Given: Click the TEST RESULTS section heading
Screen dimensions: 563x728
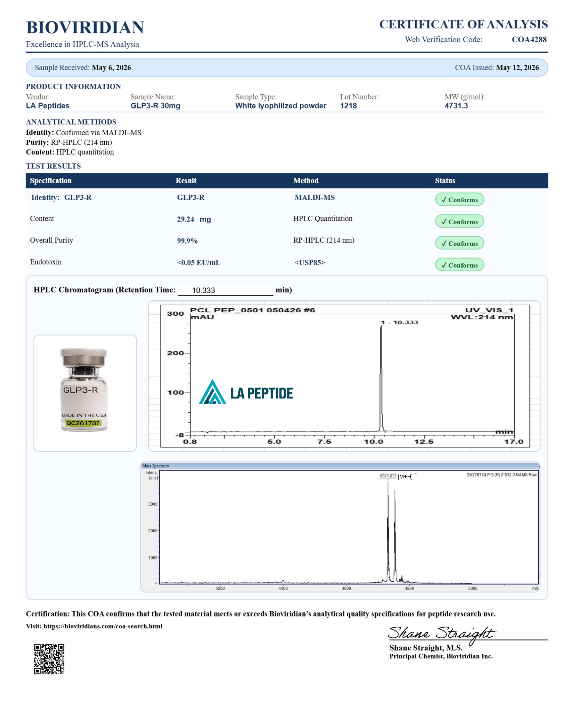Looking at the screenshot, I should (x=53, y=166).
